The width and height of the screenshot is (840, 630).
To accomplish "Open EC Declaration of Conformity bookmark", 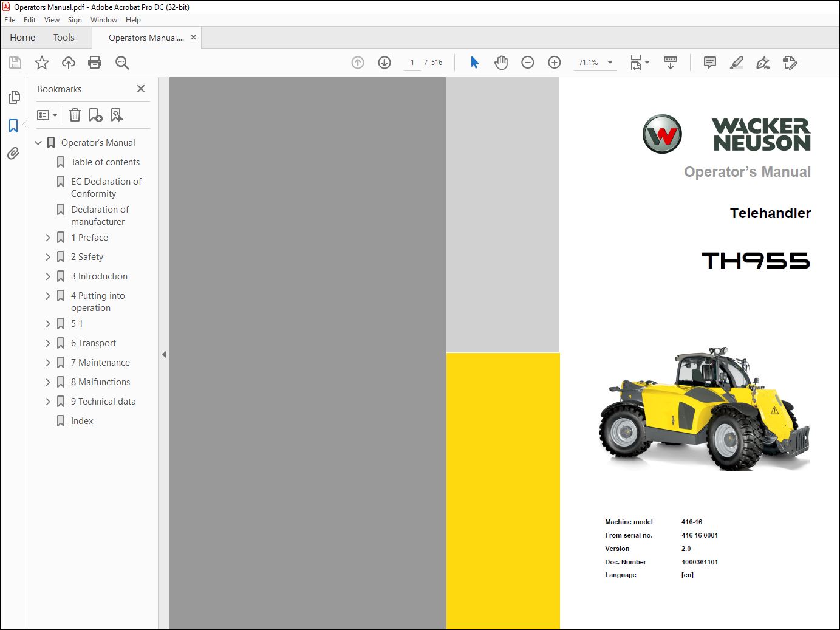I will 106,188.
